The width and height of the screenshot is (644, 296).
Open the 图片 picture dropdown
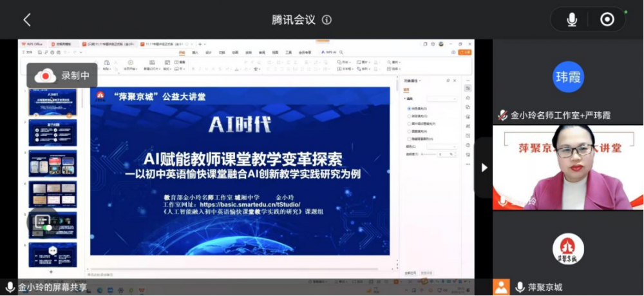(364, 62)
